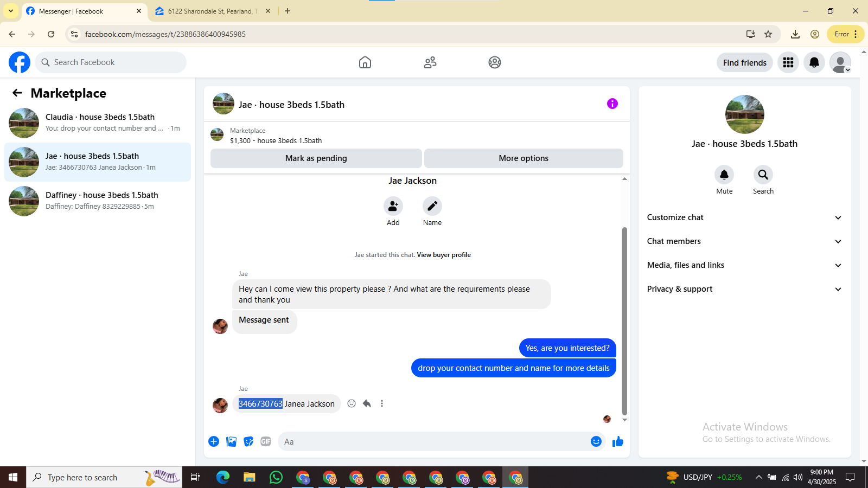
Task: Click Windows taskbar search box
Action: (104, 477)
